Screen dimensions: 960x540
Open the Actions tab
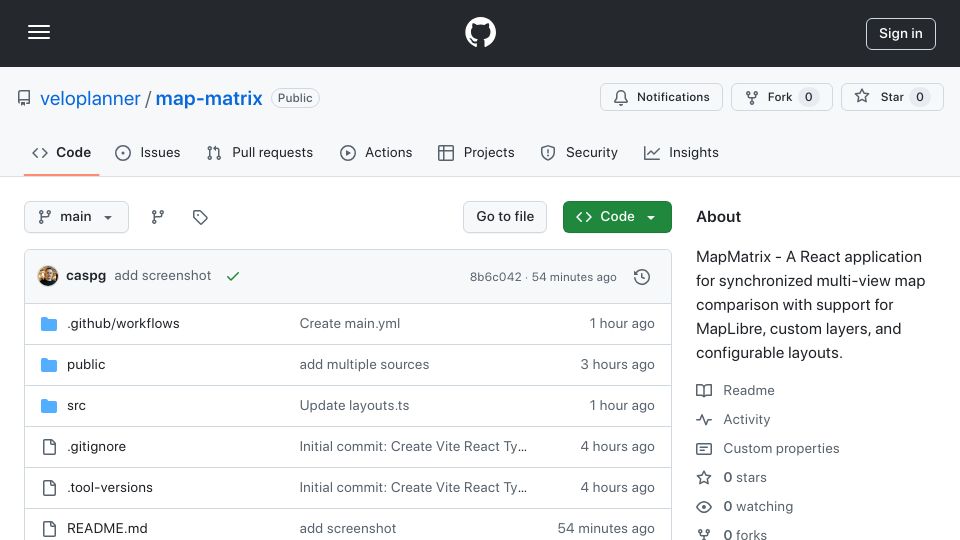[376, 152]
